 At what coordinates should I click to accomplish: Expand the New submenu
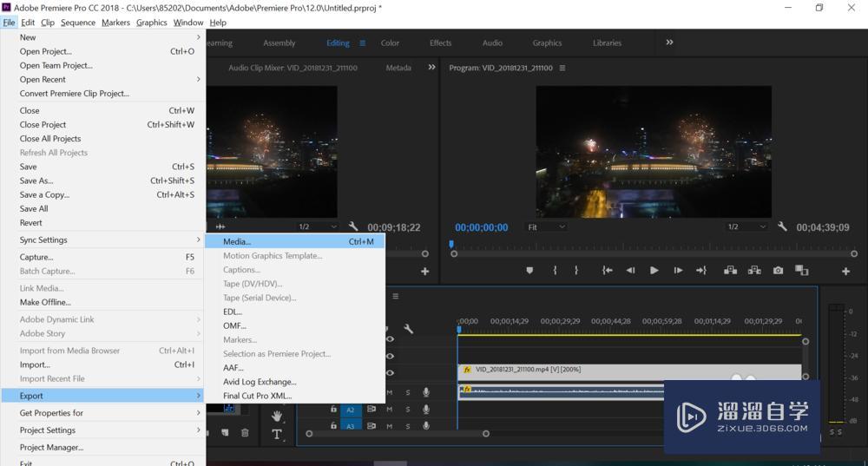click(103, 37)
